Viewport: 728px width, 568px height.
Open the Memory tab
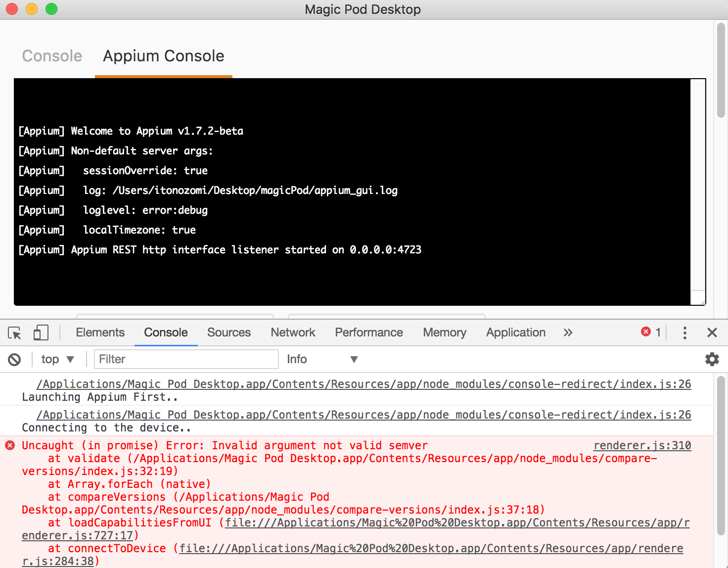pyautogui.click(x=445, y=332)
